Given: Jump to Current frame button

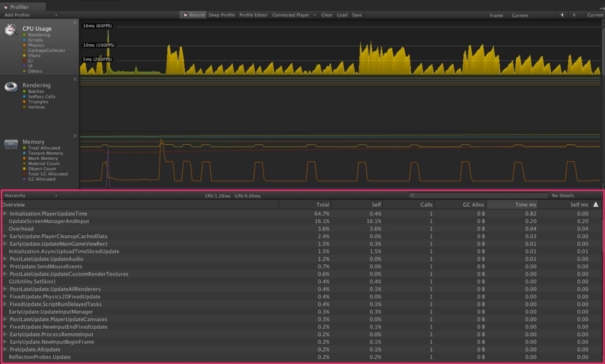Looking at the screenshot, I should (x=594, y=15).
